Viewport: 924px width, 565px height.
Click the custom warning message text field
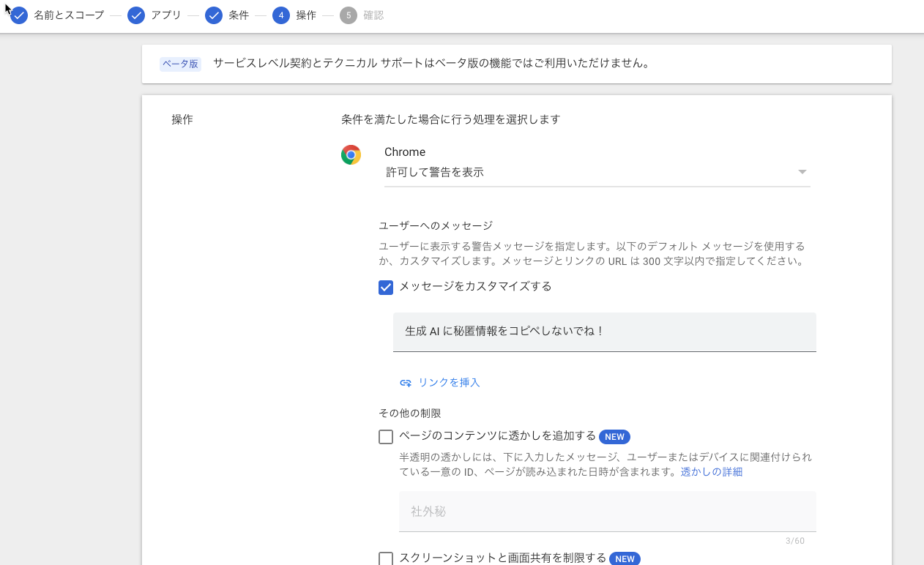pos(605,332)
